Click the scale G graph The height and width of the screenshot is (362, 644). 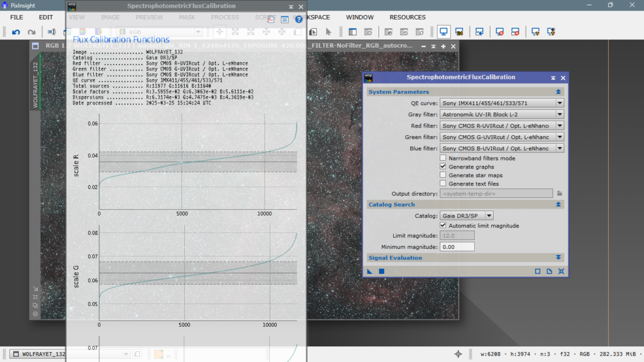click(197, 273)
